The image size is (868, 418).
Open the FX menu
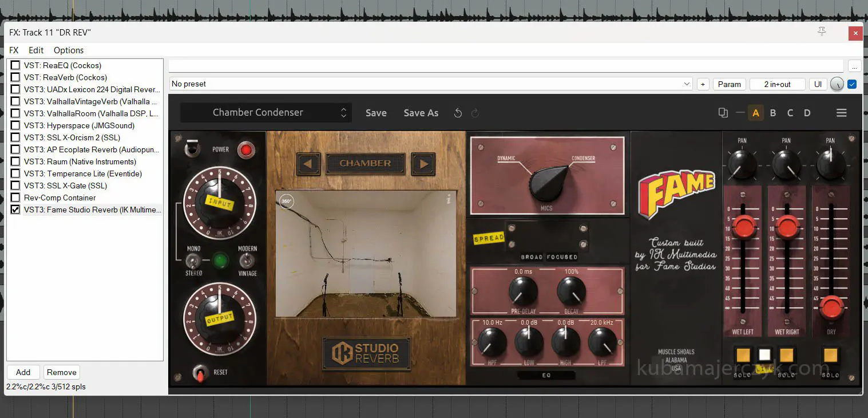(x=14, y=50)
